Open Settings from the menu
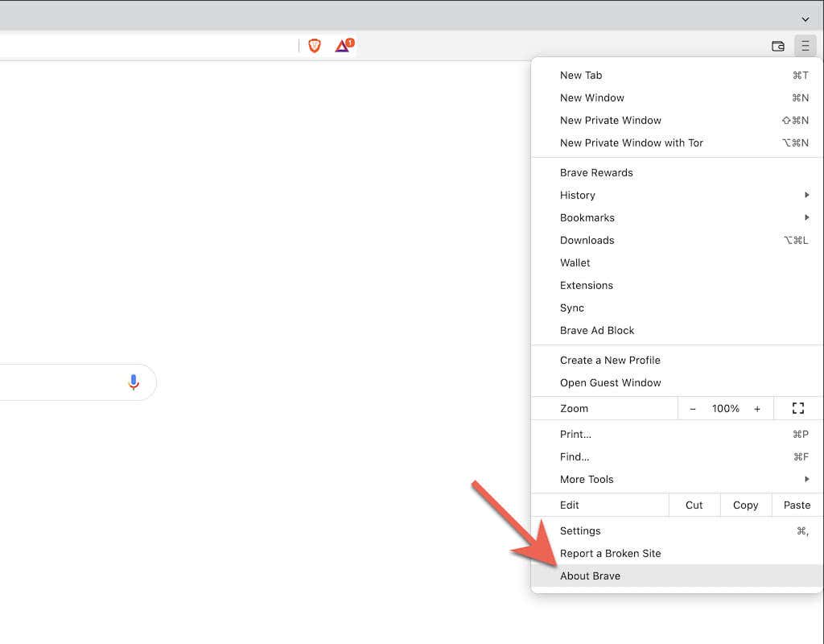The height and width of the screenshot is (644, 824). [677, 531]
